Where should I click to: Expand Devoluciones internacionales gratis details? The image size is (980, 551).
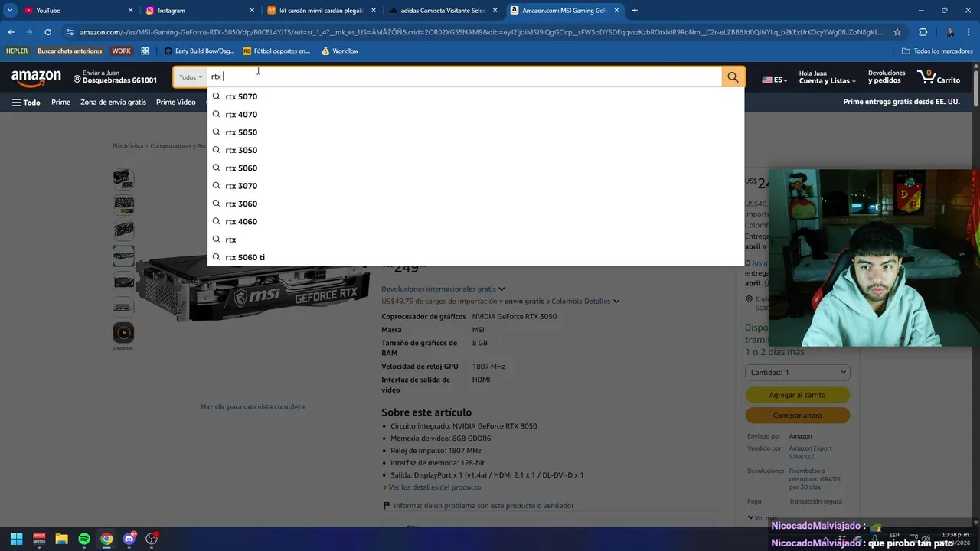443,289
